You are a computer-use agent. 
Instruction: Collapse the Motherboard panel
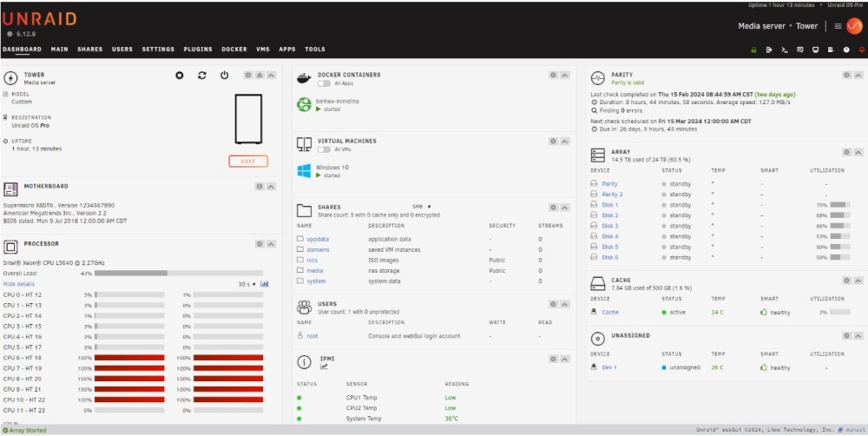(271, 186)
